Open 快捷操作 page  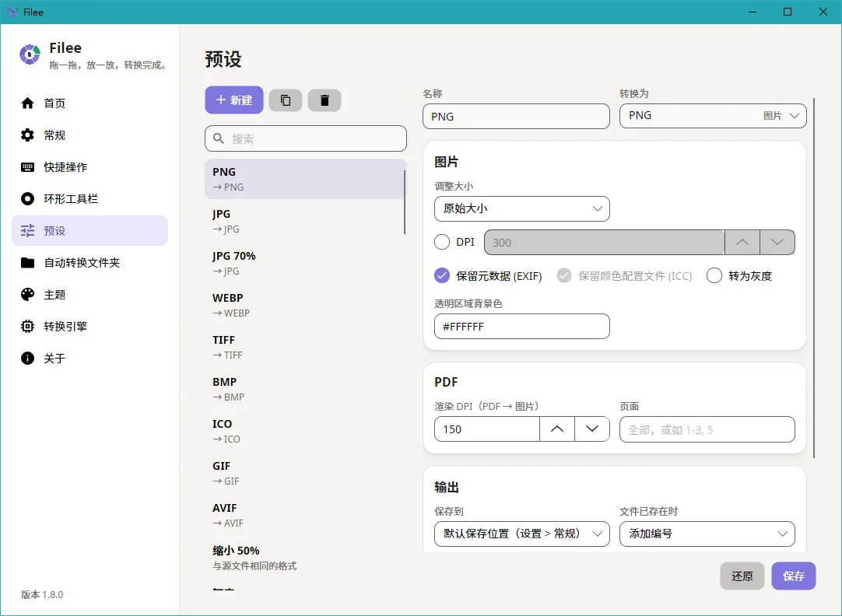coord(89,167)
